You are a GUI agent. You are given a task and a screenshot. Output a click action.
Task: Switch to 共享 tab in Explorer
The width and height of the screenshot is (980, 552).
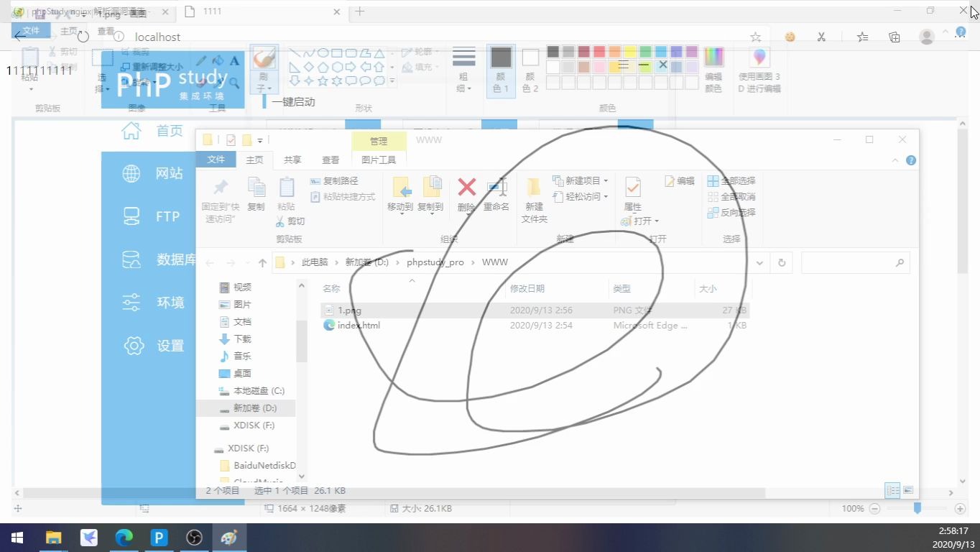292,160
